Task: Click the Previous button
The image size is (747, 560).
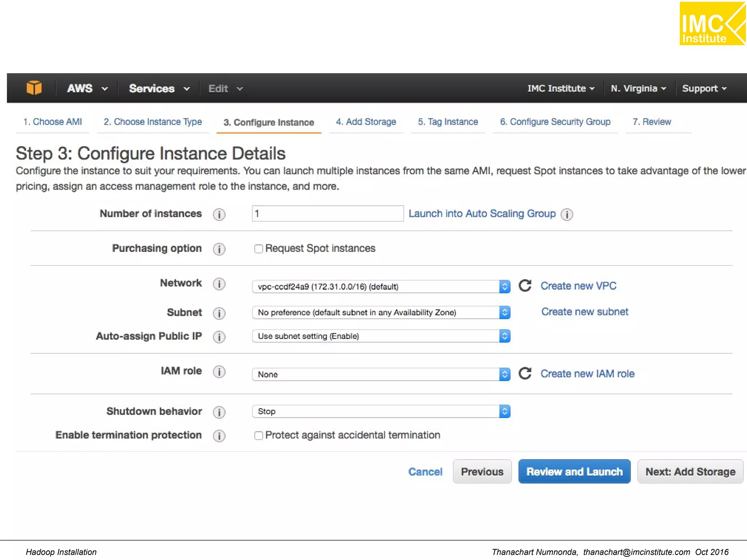Action: tap(482, 471)
